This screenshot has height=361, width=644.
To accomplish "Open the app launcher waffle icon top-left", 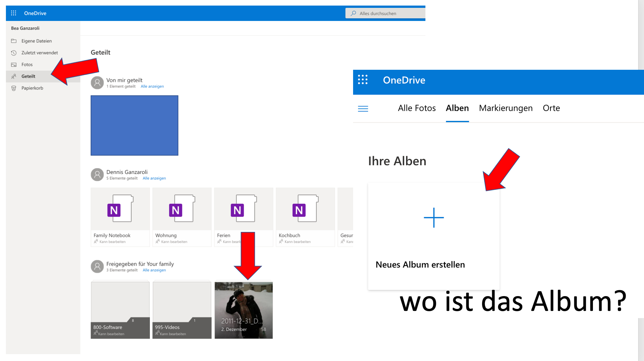I will 13,13.
